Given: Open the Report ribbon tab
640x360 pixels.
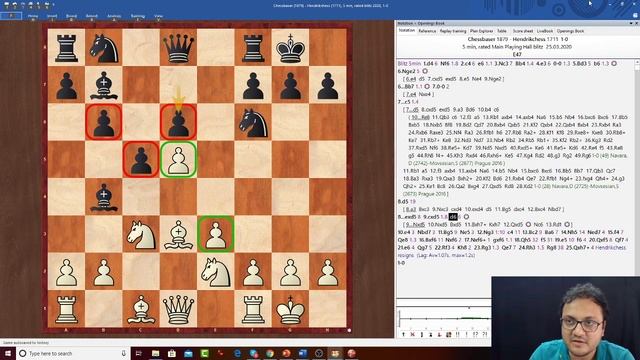Looking at the screenshot, I should click(91, 16).
